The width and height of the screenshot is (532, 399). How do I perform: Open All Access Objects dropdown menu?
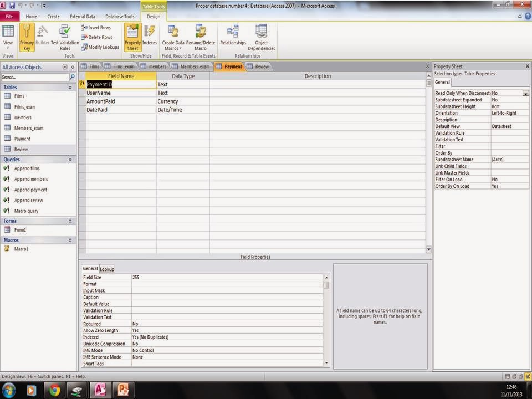pyautogui.click(x=65, y=67)
